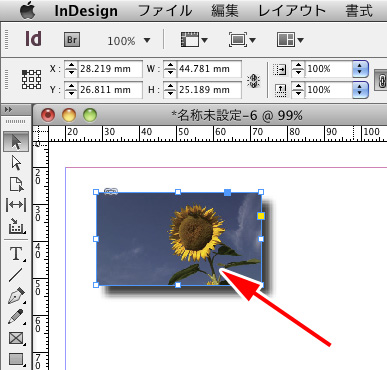Click the Y position stepper arrows
The height and width of the screenshot is (370, 387).
coord(71,90)
